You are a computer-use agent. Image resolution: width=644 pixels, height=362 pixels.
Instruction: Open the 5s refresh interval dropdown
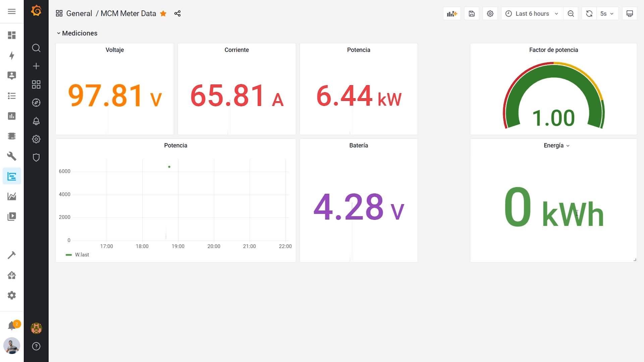607,14
